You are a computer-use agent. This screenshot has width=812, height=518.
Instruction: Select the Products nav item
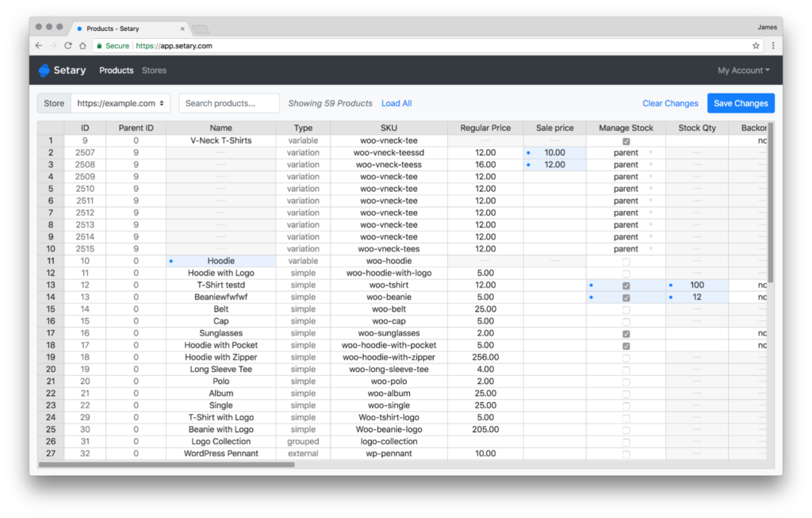coord(116,71)
